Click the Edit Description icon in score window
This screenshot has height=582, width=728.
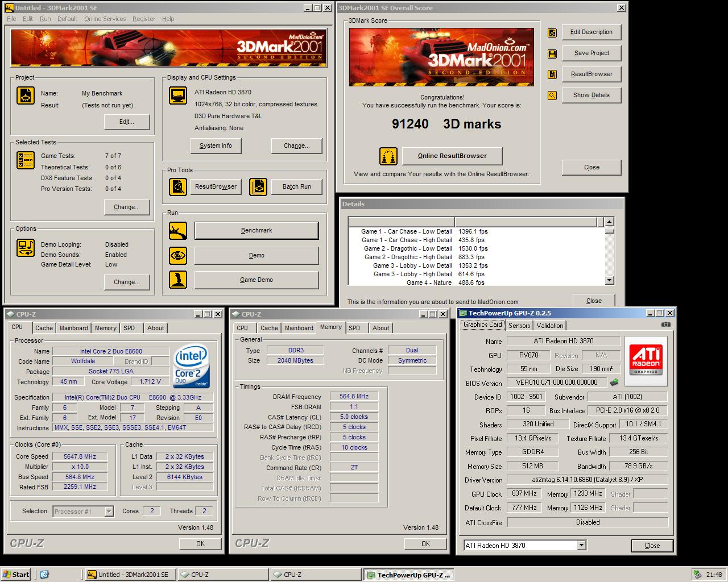(x=552, y=33)
